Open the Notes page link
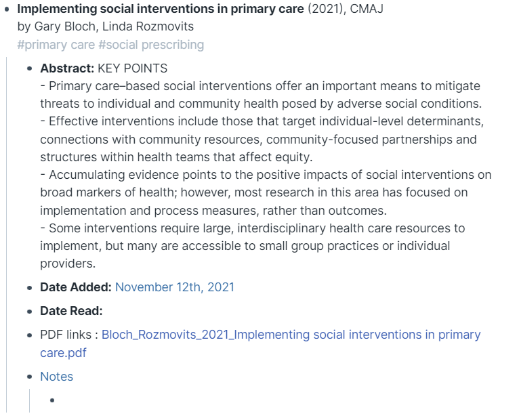The height and width of the screenshot is (420, 519). tap(56, 377)
